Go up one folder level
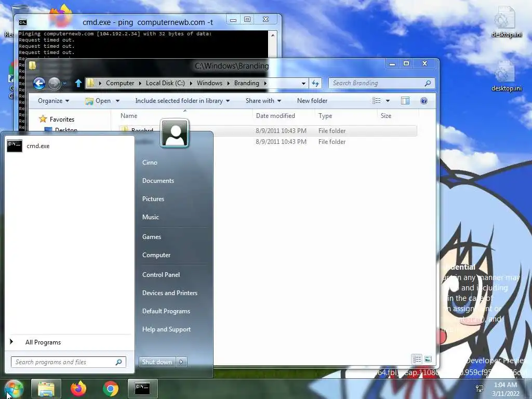532x399 pixels. pos(78,83)
